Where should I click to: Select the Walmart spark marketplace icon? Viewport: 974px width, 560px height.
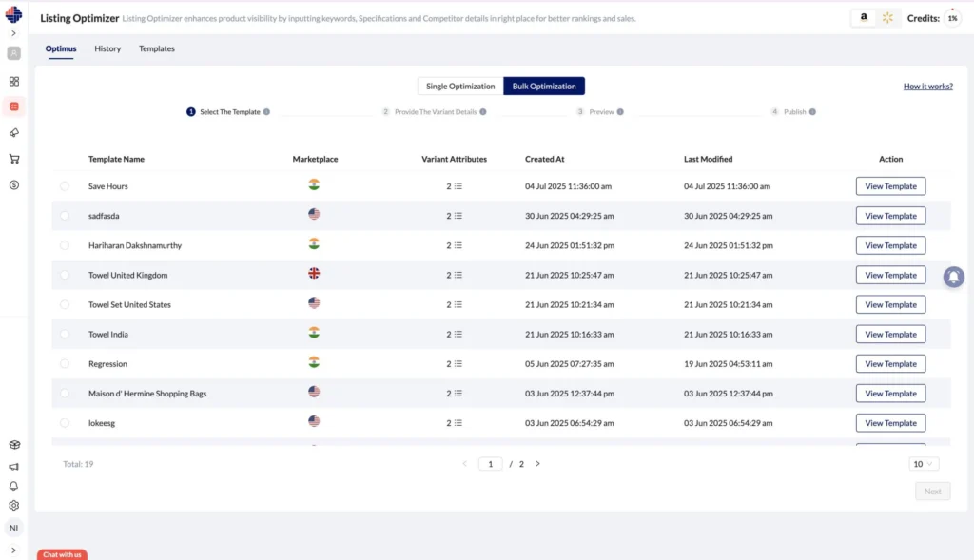[887, 18]
